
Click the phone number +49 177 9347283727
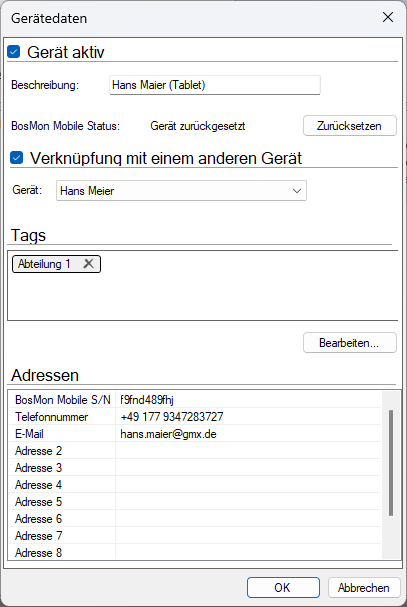[x=172, y=417]
